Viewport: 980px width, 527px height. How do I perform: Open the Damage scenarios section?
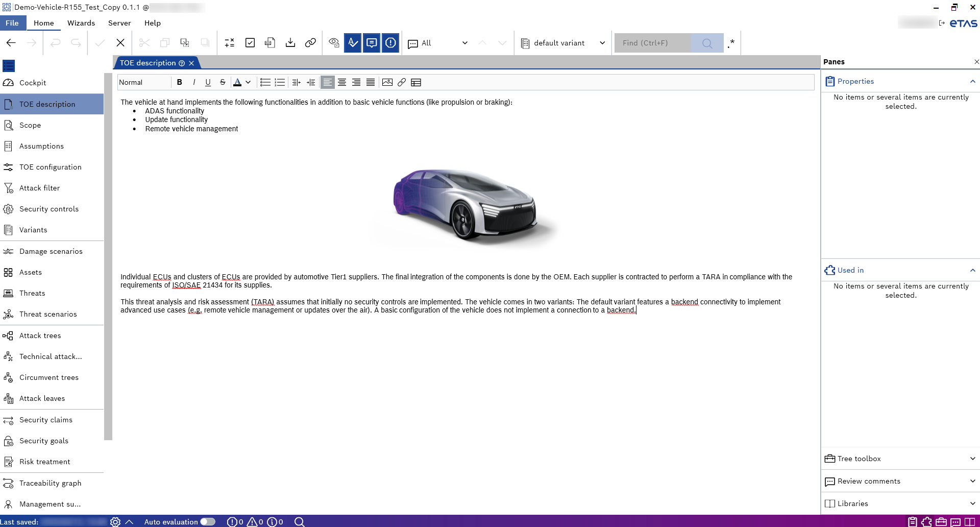51,251
